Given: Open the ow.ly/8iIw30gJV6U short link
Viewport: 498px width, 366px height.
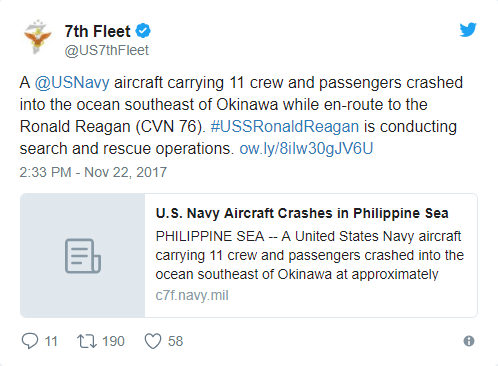Looking at the screenshot, I should point(306,148).
